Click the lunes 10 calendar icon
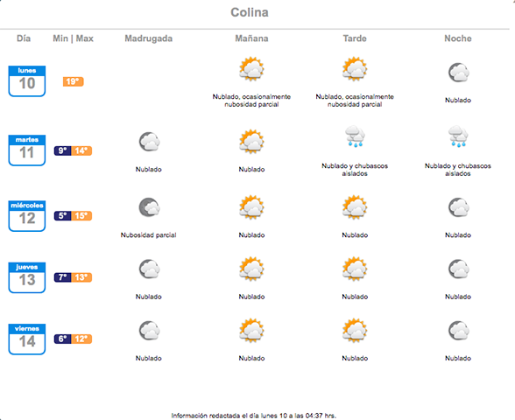Image resolution: width=515 pixels, height=420 pixels. [27, 81]
